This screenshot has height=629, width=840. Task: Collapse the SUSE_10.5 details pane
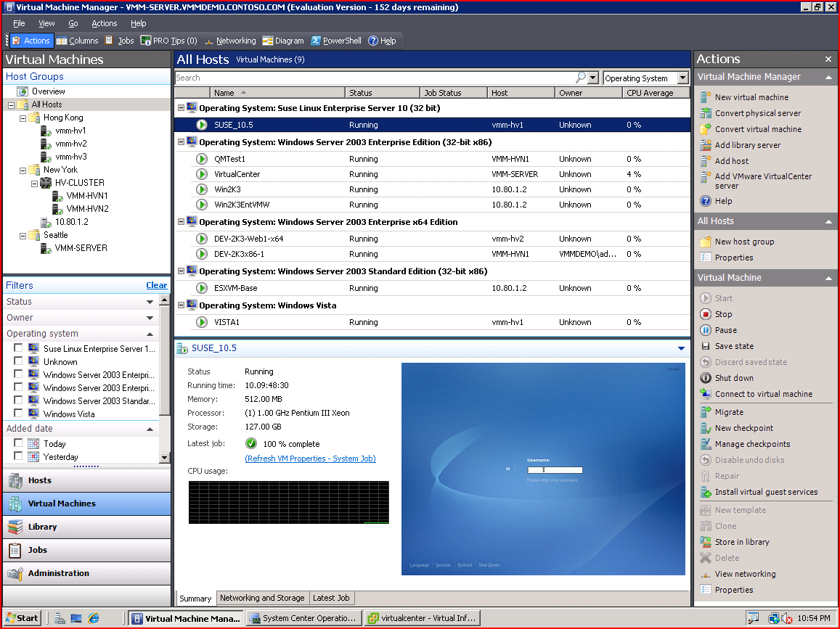click(x=681, y=348)
